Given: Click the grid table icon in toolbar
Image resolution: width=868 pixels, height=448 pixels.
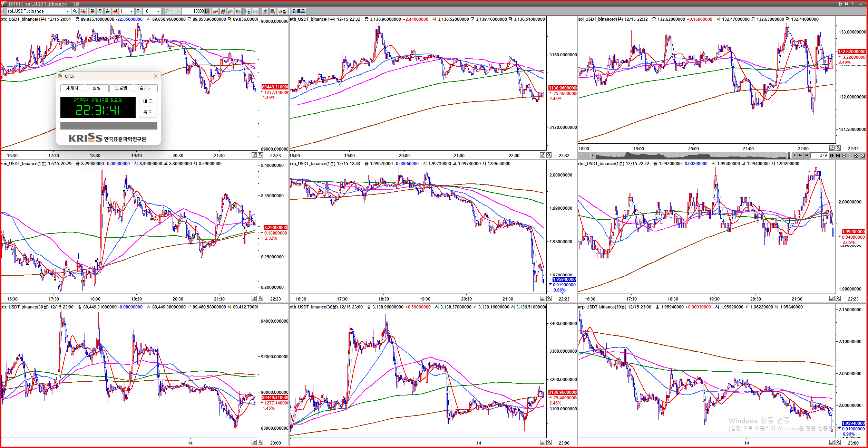Looking at the screenshot, I should (x=273, y=11).
